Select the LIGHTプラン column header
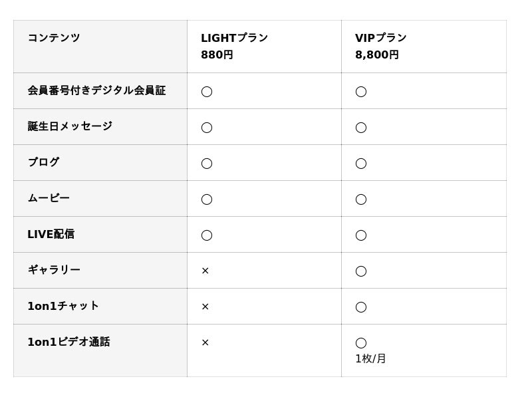The height and width of the screenshot is (397, 532). tap(234, 38)
